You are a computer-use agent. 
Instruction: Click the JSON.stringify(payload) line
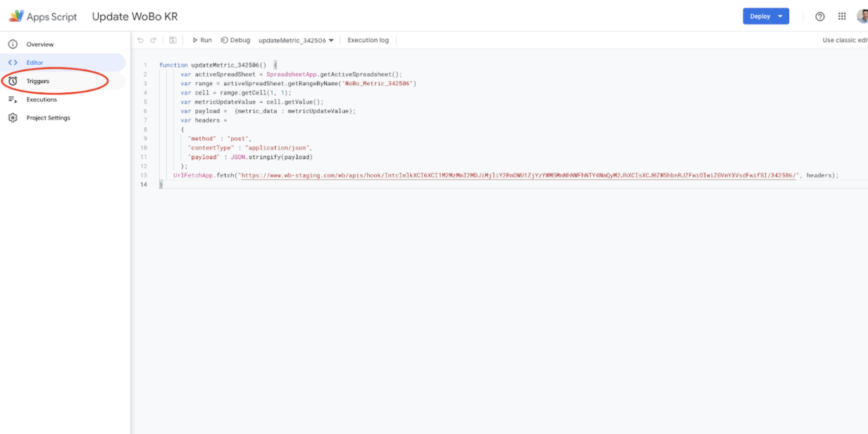(249, 157)
